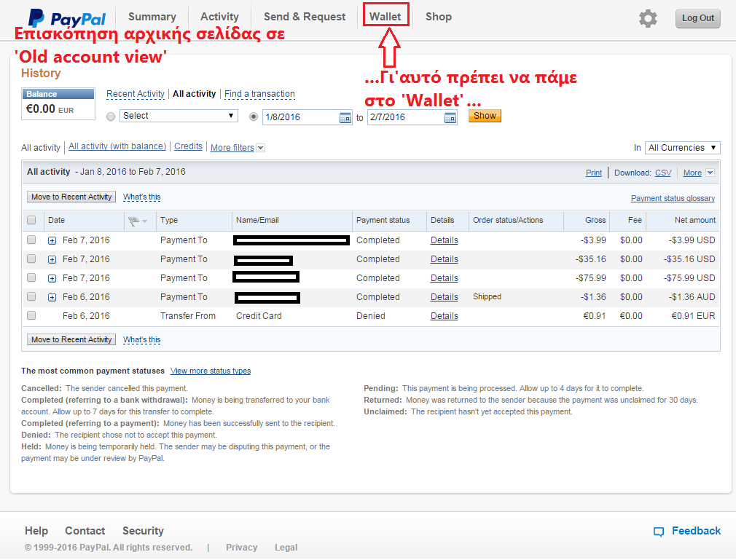
Task: Open the Select activity type dropdown
Action: (x=179, y=116)
